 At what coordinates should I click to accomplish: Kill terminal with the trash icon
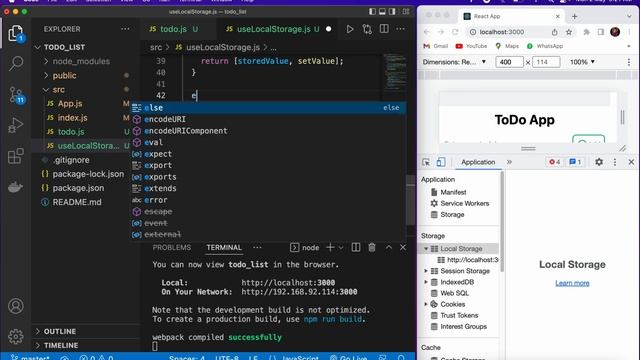point(372,247)
